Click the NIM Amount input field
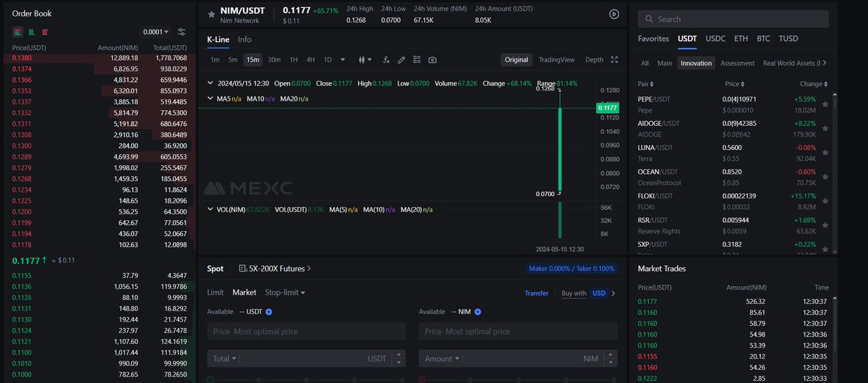This screenshot has width=868, height=383. [x=518, y=358]
